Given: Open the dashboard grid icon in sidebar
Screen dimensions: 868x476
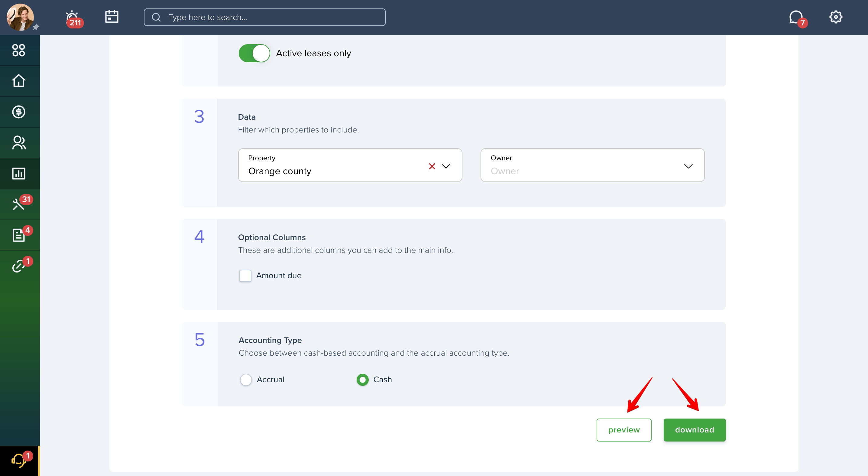Looking at the screenshot, I should coord(19,50).
